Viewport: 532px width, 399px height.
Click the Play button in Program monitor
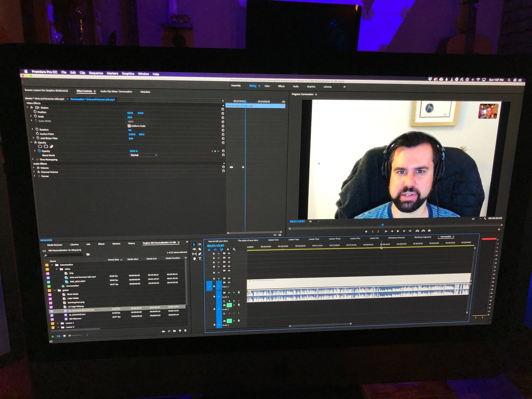398,231
